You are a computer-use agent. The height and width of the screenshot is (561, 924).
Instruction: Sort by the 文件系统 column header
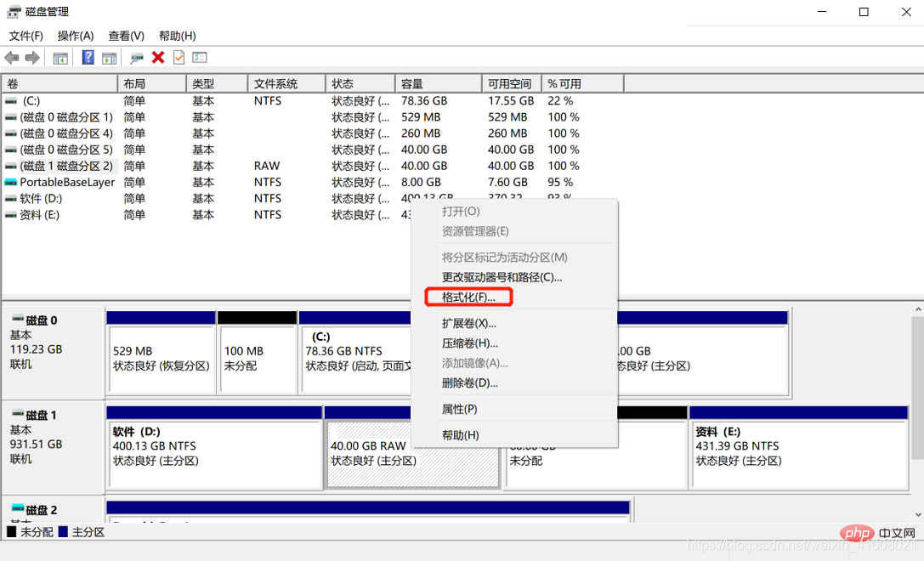286,83
